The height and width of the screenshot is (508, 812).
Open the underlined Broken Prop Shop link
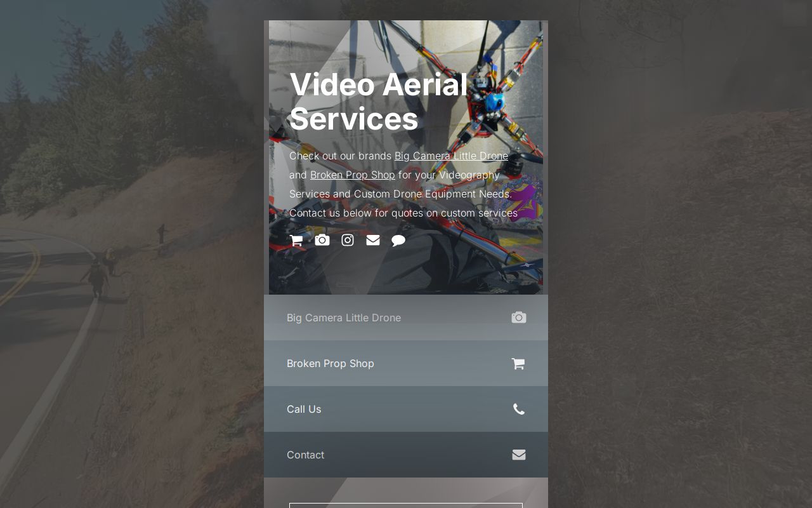pyautogui.click(x=353, y=175)
